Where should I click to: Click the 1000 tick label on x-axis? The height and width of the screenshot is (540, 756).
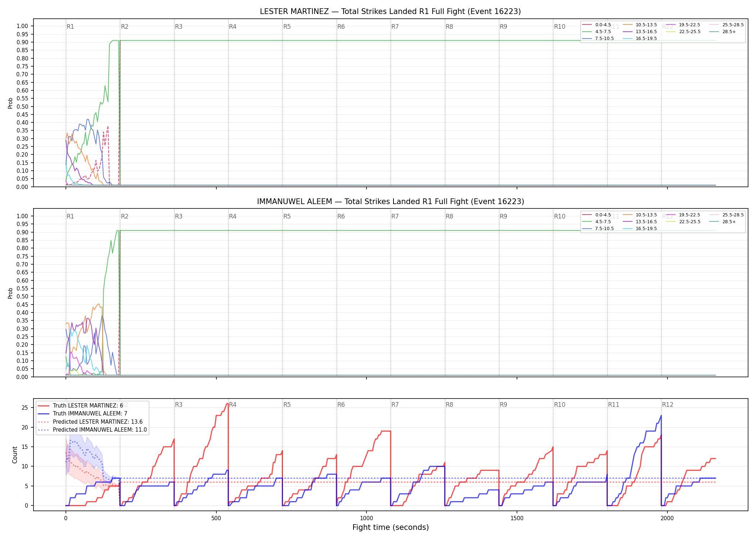(x=366, y=518)
